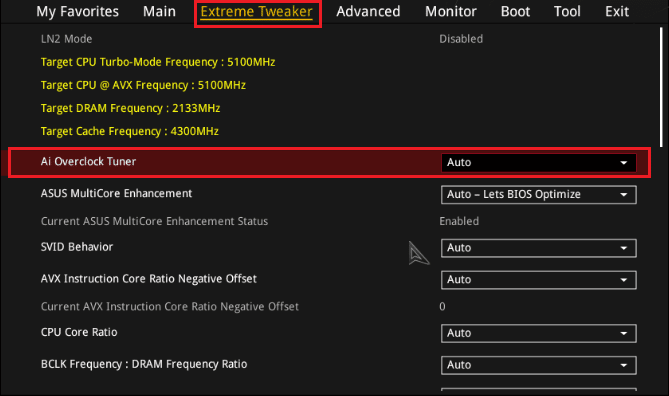Viewport: 669px width, 396px height.
Task: Click Current AVX Instruction Core Ratio Negative Offset
Action: (169, 307)
